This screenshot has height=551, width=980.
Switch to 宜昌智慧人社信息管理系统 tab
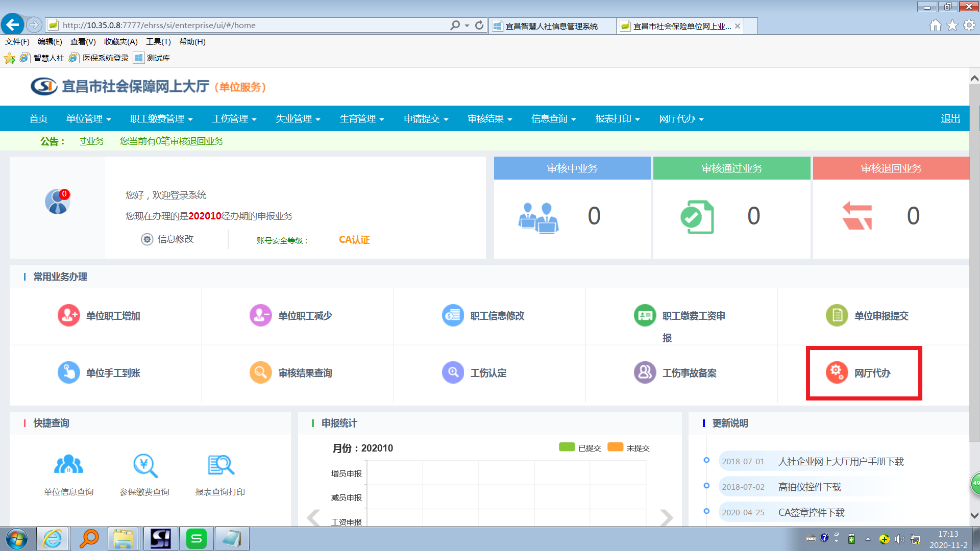pos(551,26)
